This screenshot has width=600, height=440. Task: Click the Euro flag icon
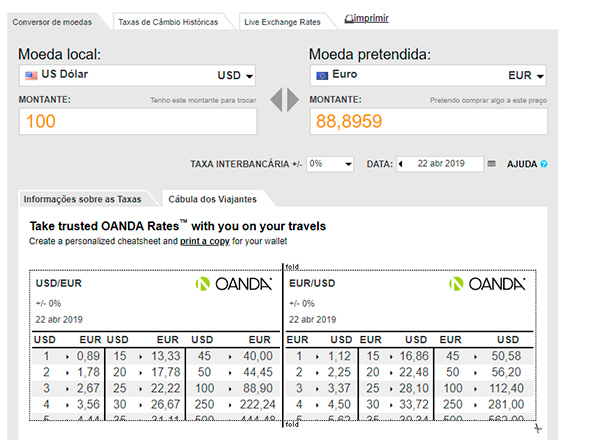(x=322, y=75)
